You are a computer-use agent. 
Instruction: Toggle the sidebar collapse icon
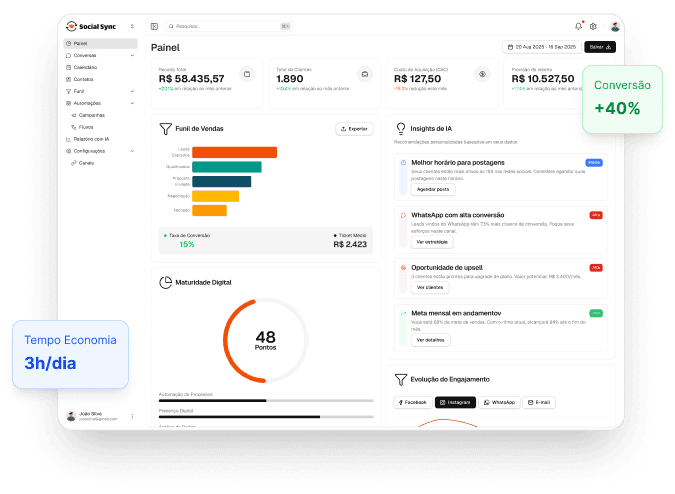(x=154, y=26)
